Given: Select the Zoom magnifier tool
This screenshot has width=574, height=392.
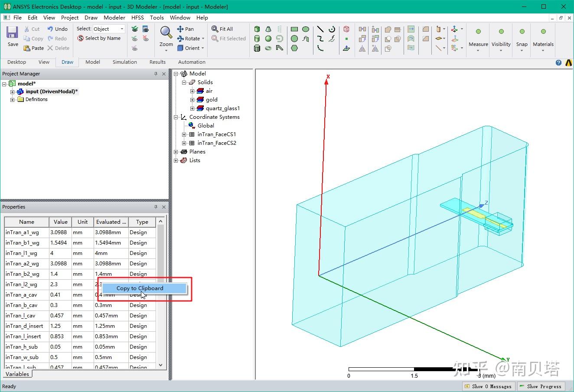Looking at the screenshot, I should (x=166, y=33).
